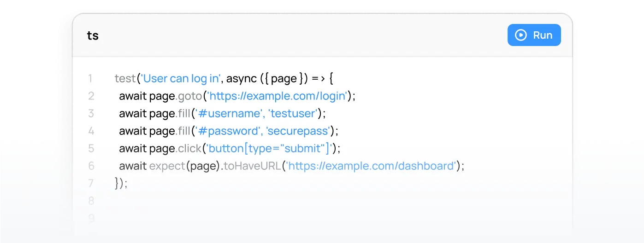Click the toHaveURL method name

(252, 166)
